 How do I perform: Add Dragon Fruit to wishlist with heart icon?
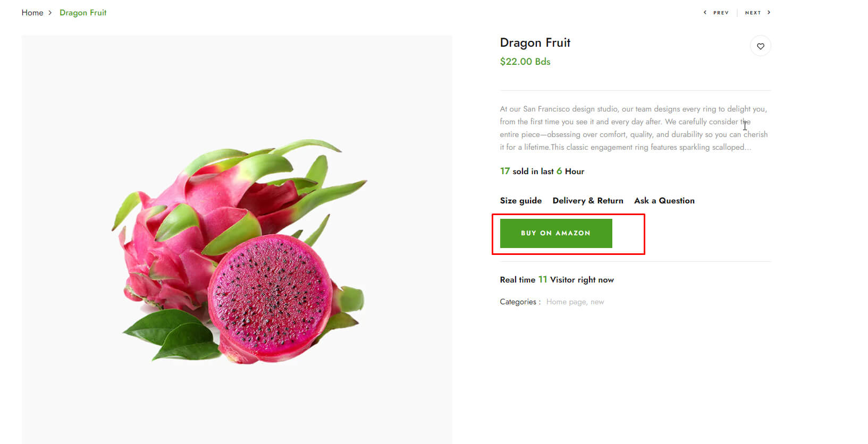point(761,46)
